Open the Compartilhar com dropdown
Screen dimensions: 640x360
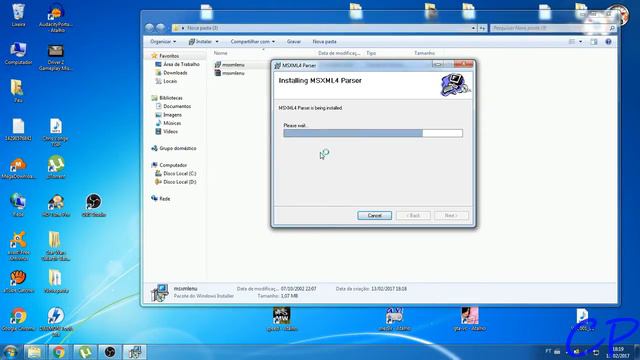coord(252,42)
